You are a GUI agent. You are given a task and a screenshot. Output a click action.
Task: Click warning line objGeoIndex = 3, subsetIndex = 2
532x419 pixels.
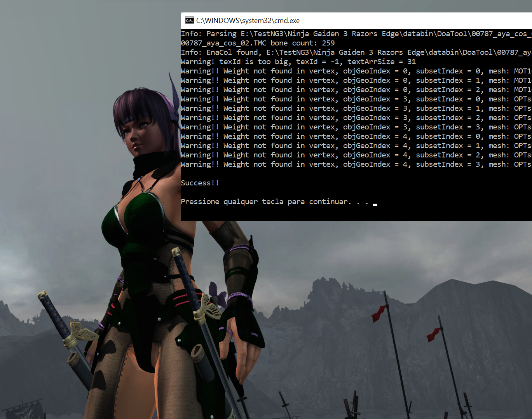(356, 118)
